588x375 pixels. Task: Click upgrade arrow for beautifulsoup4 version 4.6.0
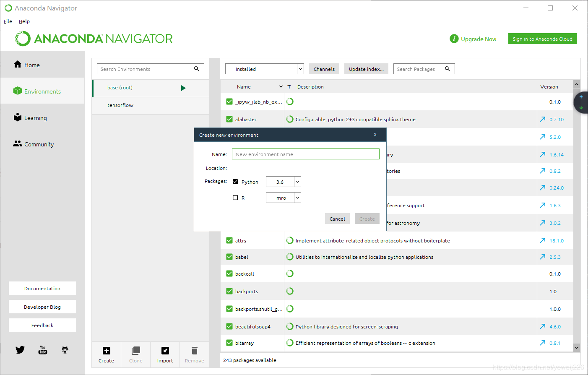543,326
